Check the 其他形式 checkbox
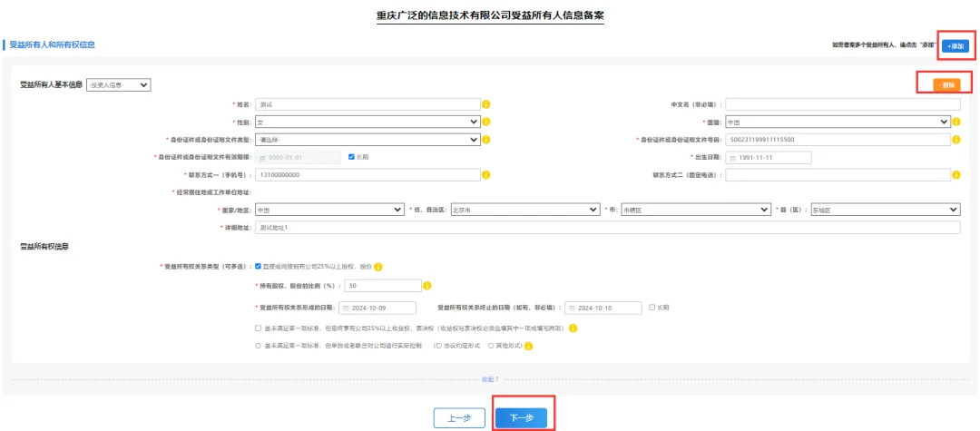Screen dimensions: 980x431 point(491,345)
